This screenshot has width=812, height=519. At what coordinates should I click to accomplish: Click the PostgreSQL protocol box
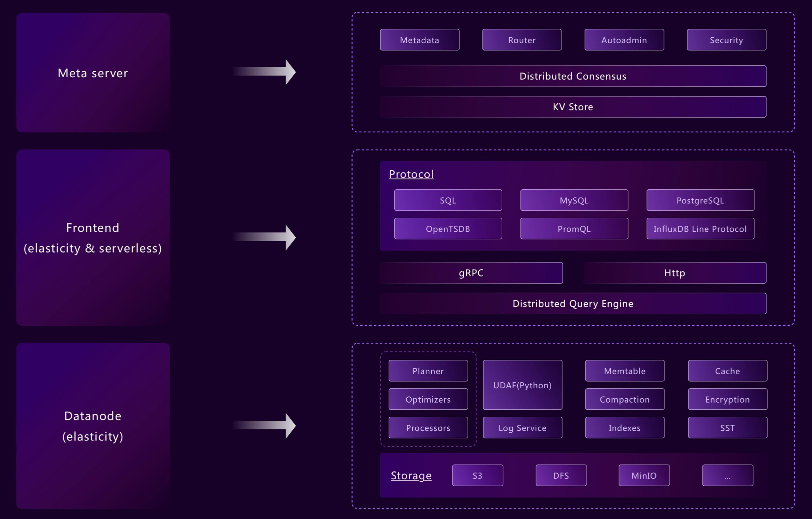[700, 200]
